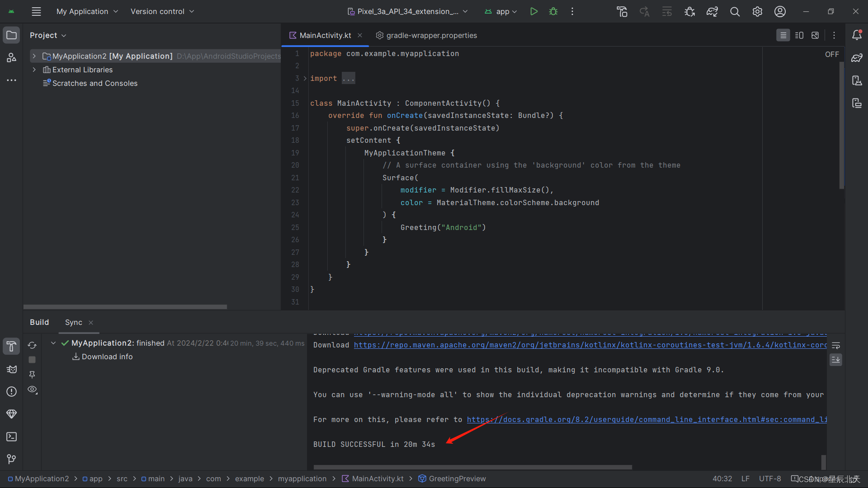Expand External Libraries tree node

pos(34,70)
